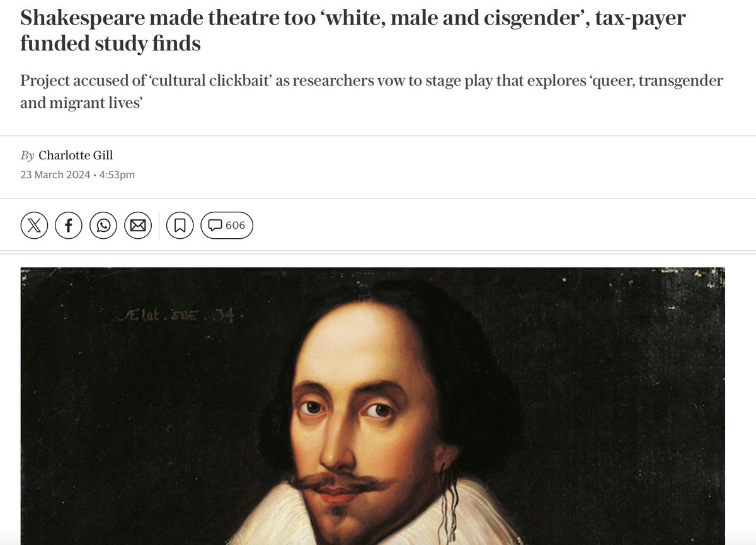Save article with the bookmark icon

pyautogui.click(x=180, y=225)
